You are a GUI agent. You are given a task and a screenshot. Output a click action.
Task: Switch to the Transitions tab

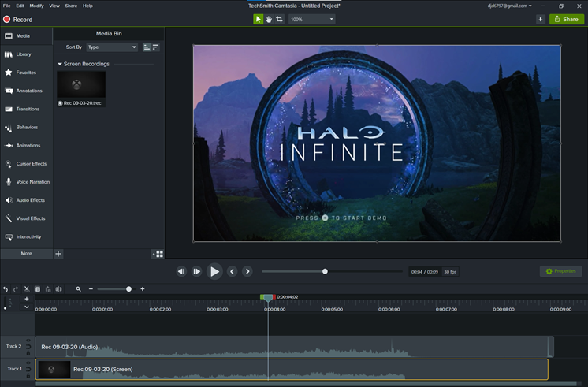pyautogui.click(x=27, y=109)
